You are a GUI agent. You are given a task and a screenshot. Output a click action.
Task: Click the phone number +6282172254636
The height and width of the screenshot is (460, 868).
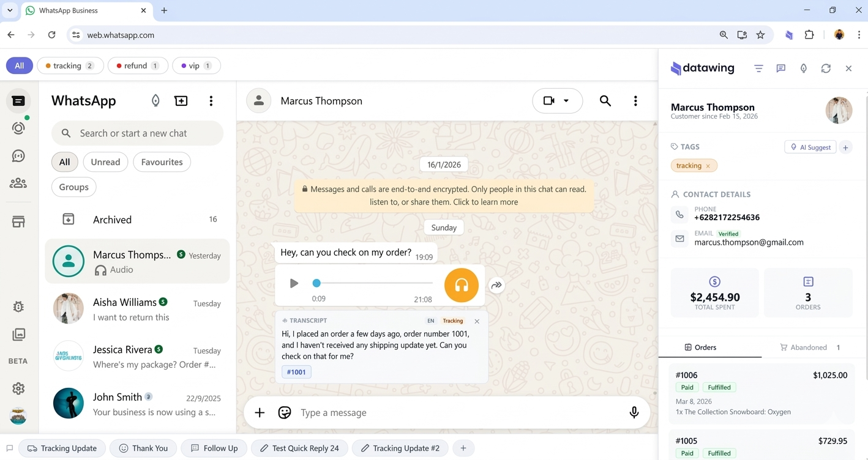727,218
